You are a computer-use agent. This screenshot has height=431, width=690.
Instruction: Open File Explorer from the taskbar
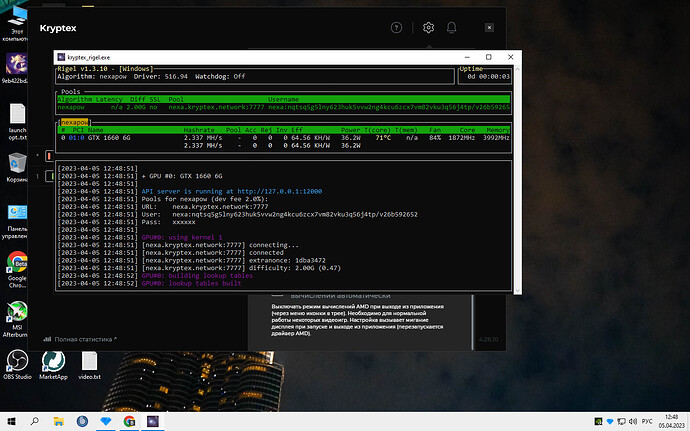point(59,421)
